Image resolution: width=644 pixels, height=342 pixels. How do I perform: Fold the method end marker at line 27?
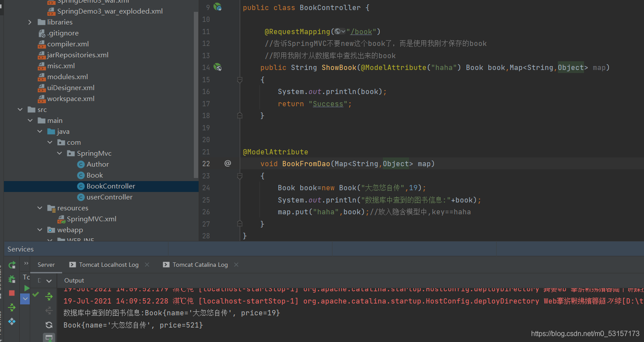pyautogui.click(x=239, y=224)
